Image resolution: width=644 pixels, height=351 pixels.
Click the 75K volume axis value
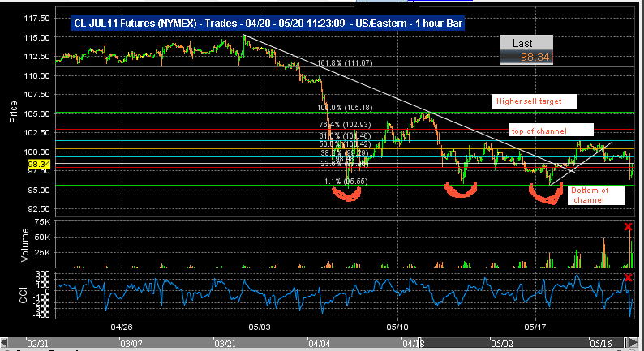pos(43,223)
